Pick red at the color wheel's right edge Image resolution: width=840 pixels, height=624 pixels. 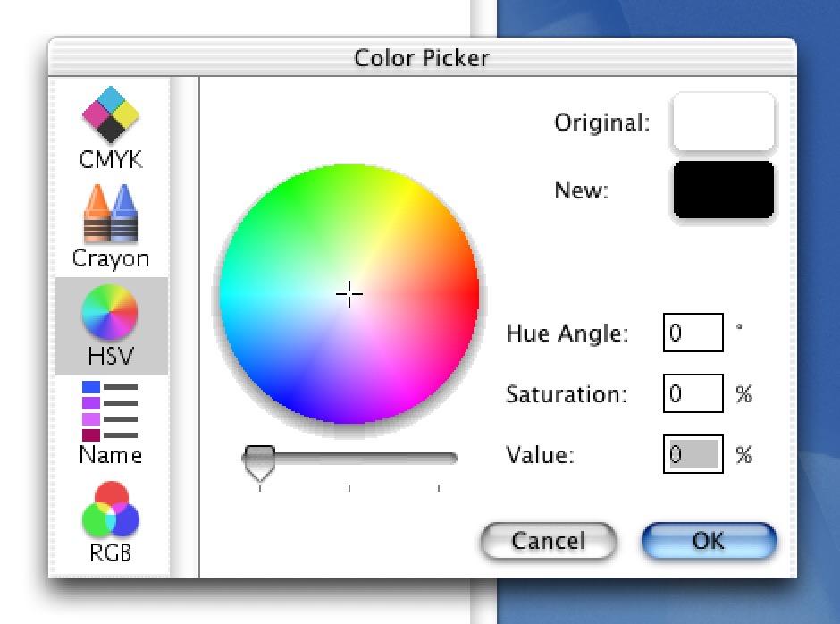[473, 294]
